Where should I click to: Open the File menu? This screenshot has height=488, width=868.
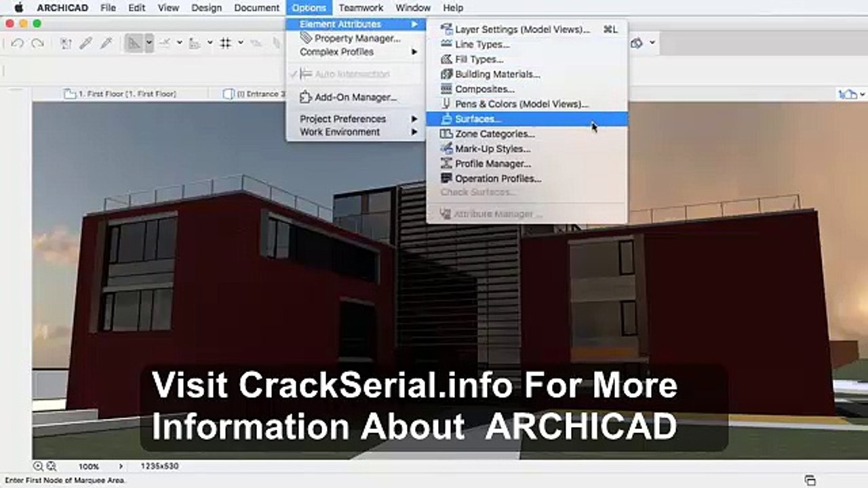pos(108,7)
